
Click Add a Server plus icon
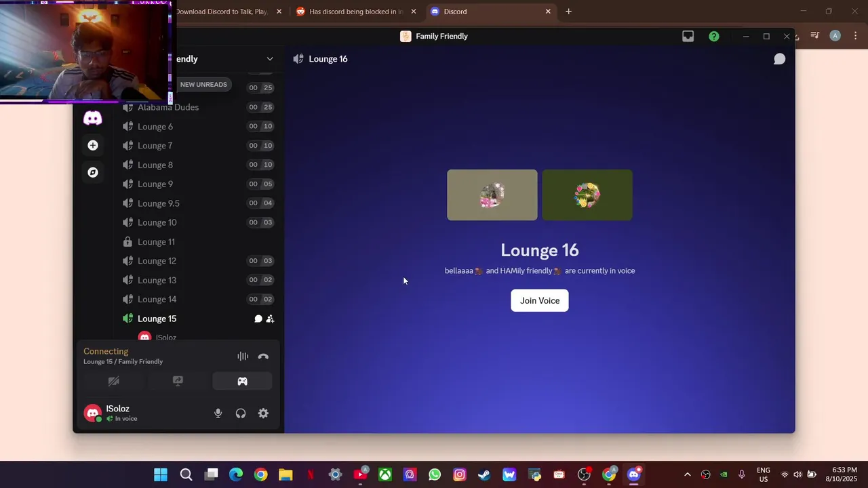click(93, 145)
